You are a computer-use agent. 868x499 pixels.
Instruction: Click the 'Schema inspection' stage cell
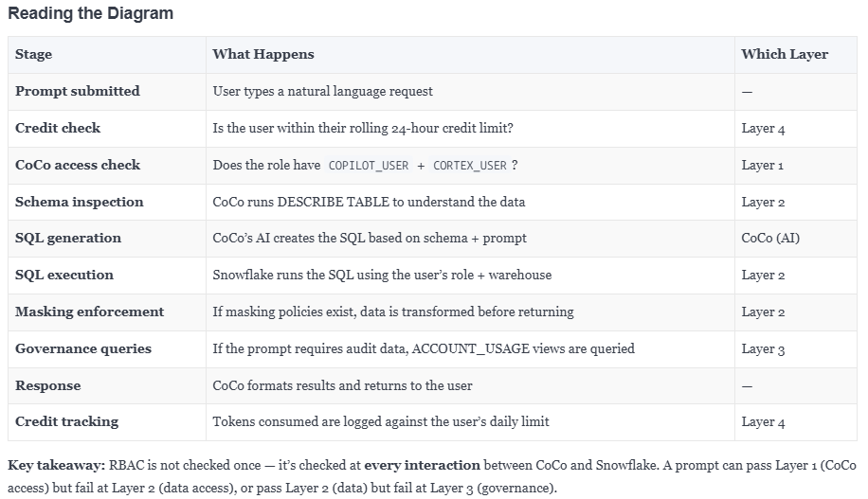(x=107, y=202)
